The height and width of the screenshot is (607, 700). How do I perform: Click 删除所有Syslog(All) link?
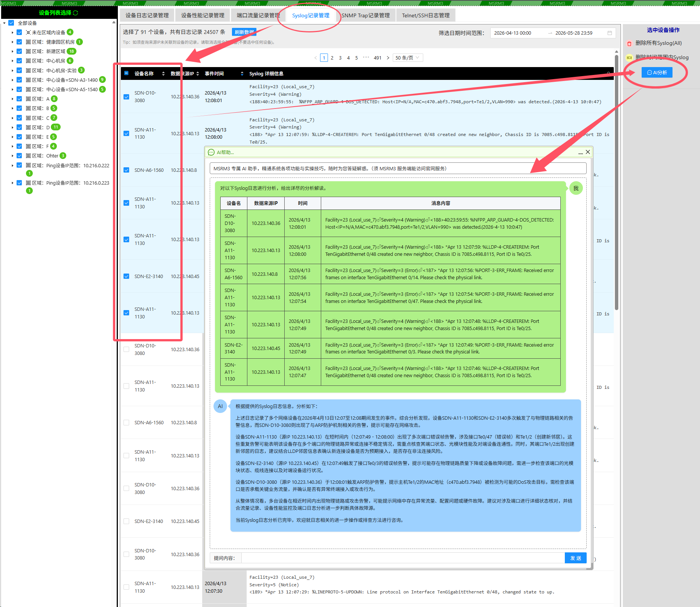659,43
